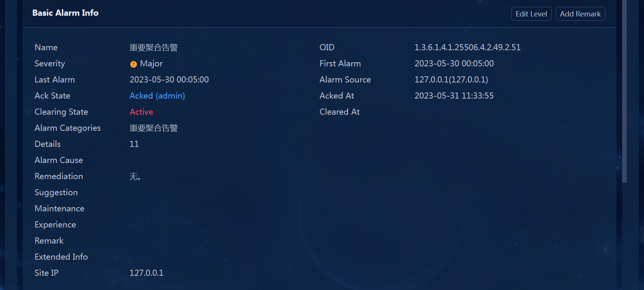Click the vertical scrollbar on the right
This screenshot has height=290, width=644.
click(624, 91)
